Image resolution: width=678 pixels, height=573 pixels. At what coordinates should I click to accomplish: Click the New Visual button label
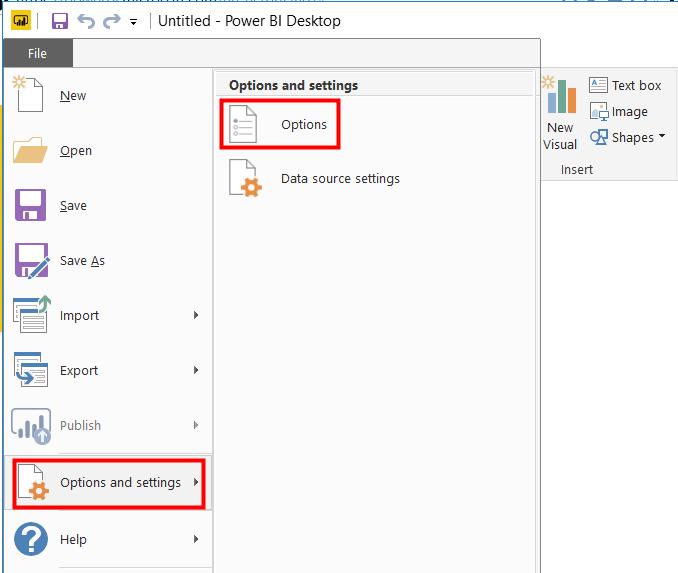click(560, 136)
